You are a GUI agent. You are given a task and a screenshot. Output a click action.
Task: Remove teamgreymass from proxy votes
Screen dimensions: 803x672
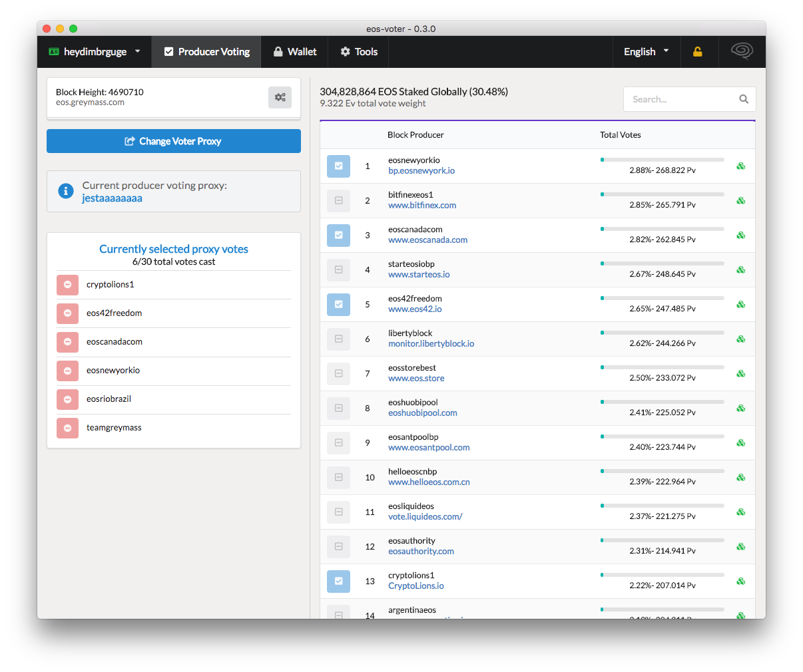pyautogui.click(x=67, y=428)
